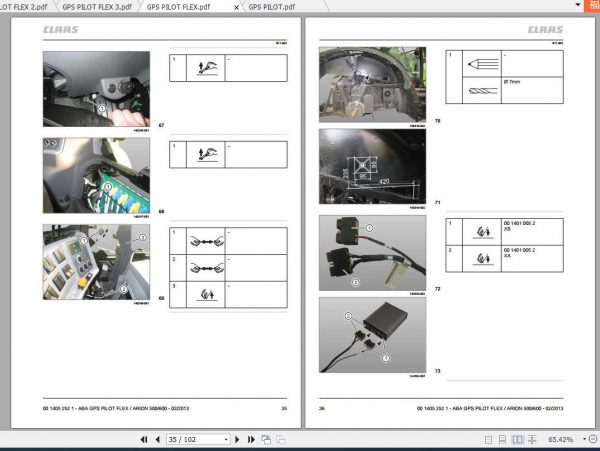Click the CLAAS logo on the left page
Screen dimensions: 600x451
[60, 29]
